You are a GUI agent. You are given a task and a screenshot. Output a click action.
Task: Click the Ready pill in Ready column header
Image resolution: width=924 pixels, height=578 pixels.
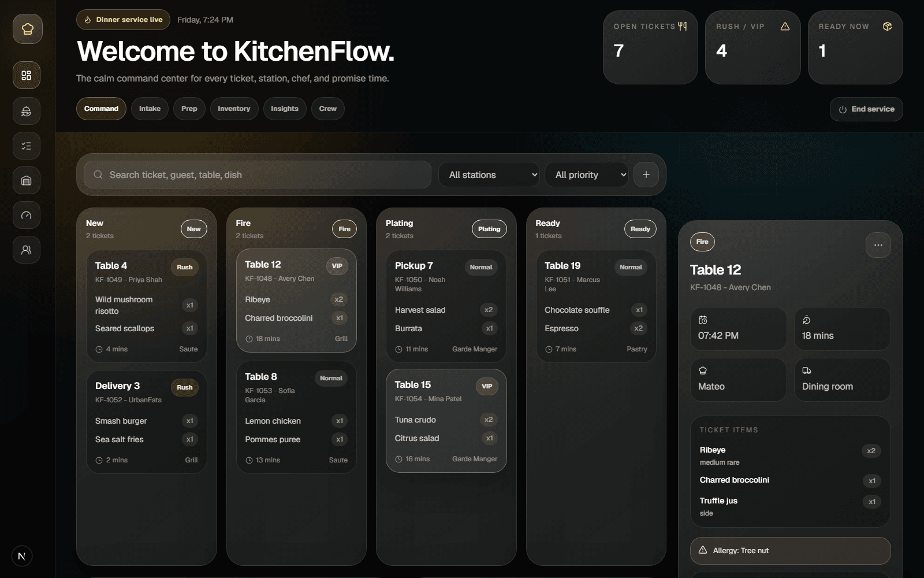click(640, 229)
